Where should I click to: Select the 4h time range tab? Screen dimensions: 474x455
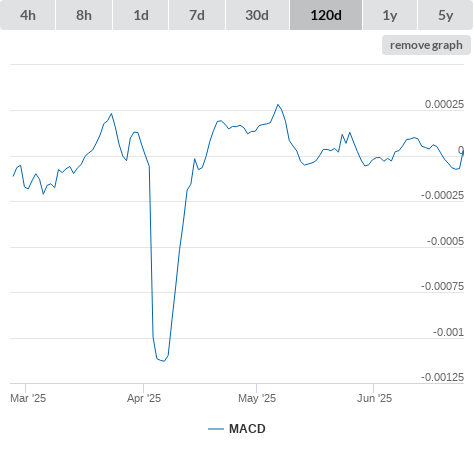coord(28,15)
